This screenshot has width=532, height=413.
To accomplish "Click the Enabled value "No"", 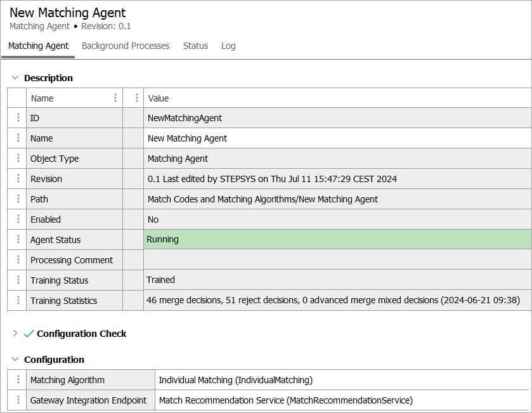I will [x=153, y=220].
